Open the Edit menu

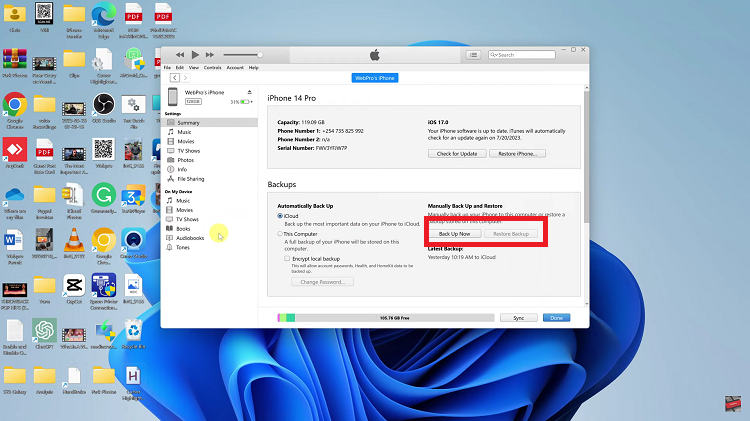(180, 68)
